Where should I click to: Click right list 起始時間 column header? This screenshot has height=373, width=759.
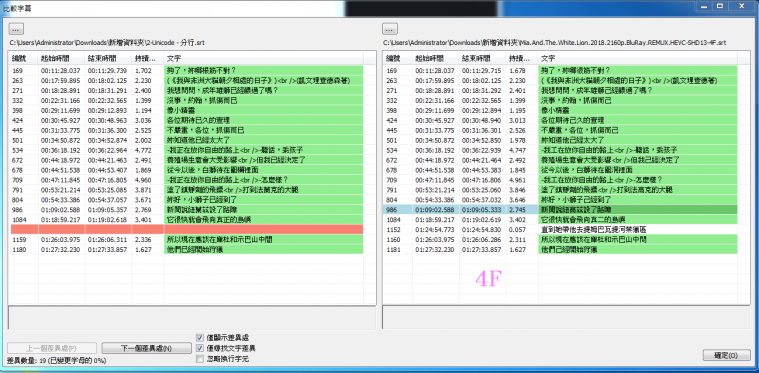[436, 58]
